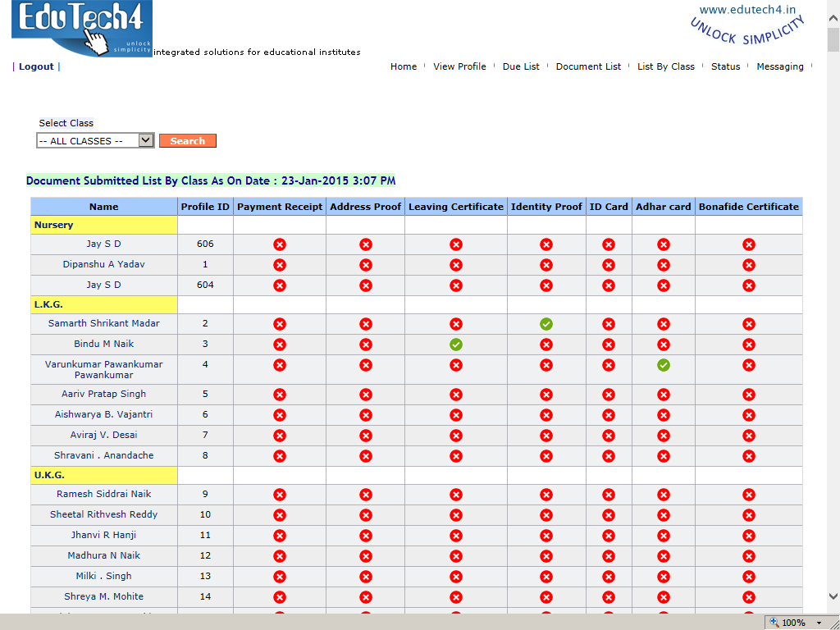The height and width of the screenshot is (630, 840).
Task: Click ID Card red cross for Jhanvi R Hanji
Action: tap(609, 536)
